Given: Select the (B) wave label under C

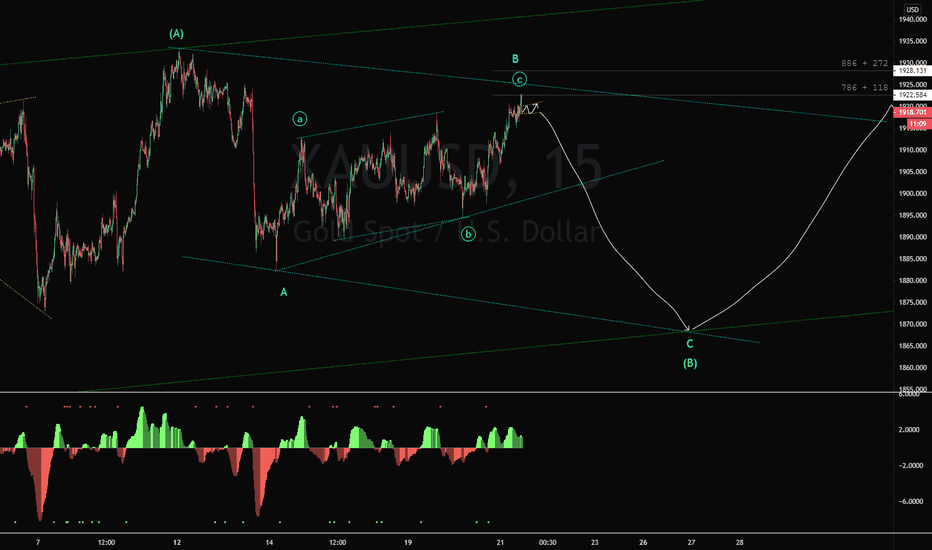Looking at the screenshot, I should click(689, 363).
